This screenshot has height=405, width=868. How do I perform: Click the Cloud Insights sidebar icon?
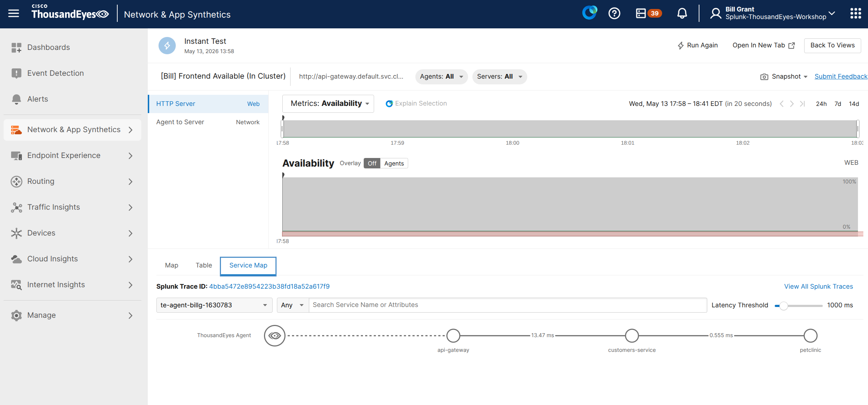coord(16,259)
